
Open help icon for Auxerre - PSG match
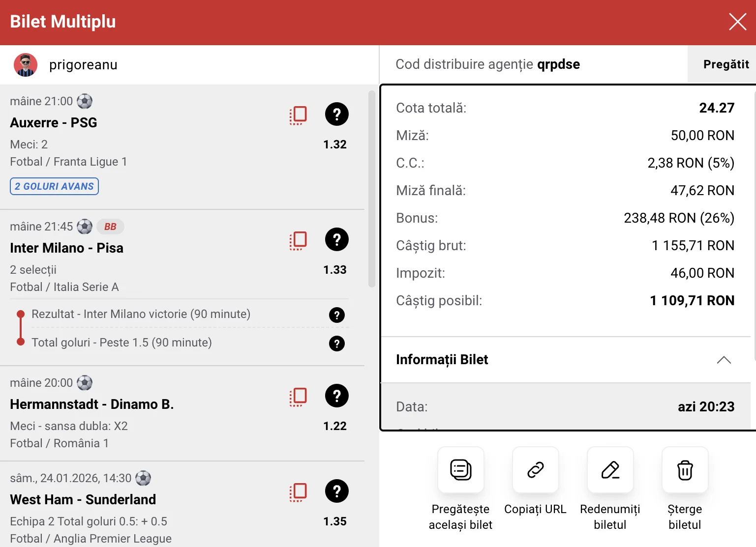pos(336,115)
